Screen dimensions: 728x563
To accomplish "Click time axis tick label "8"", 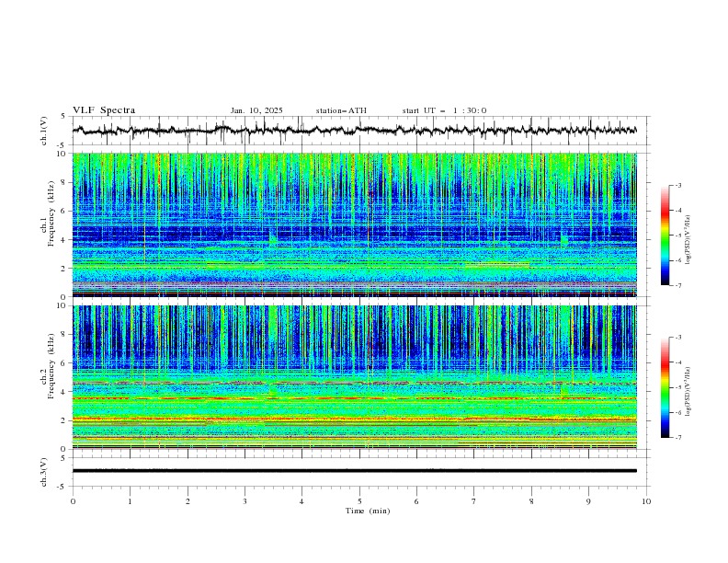I will click(x=531, y=501).
